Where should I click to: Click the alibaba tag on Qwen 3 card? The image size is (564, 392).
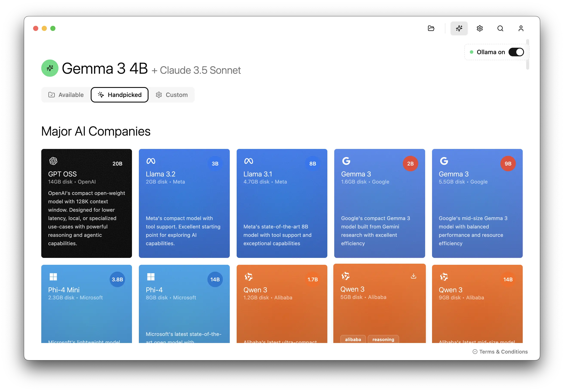(353, 339)
